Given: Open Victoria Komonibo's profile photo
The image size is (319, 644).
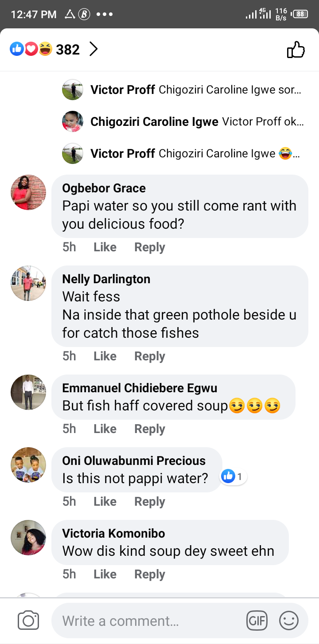Looking at the screenshot, I should pyautogui.click(x=28, y=538).
